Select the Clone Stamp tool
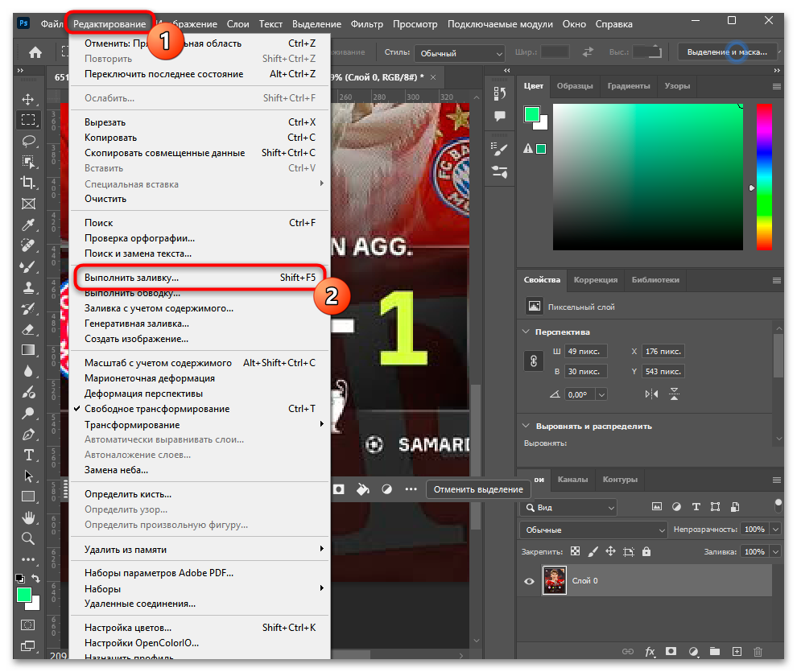This screenshot has height=672, width=797. 28,287
